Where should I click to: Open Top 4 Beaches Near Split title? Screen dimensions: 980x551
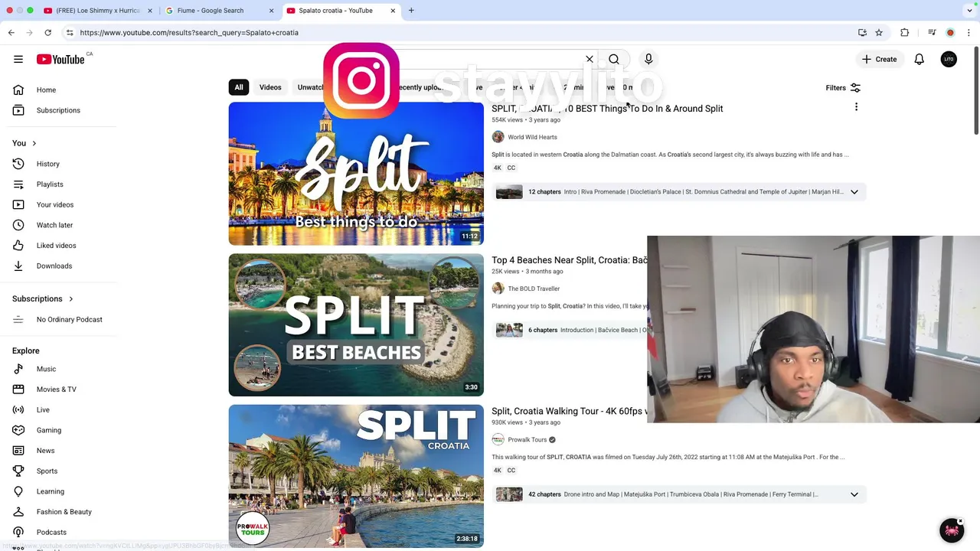[x=570, y=260]
